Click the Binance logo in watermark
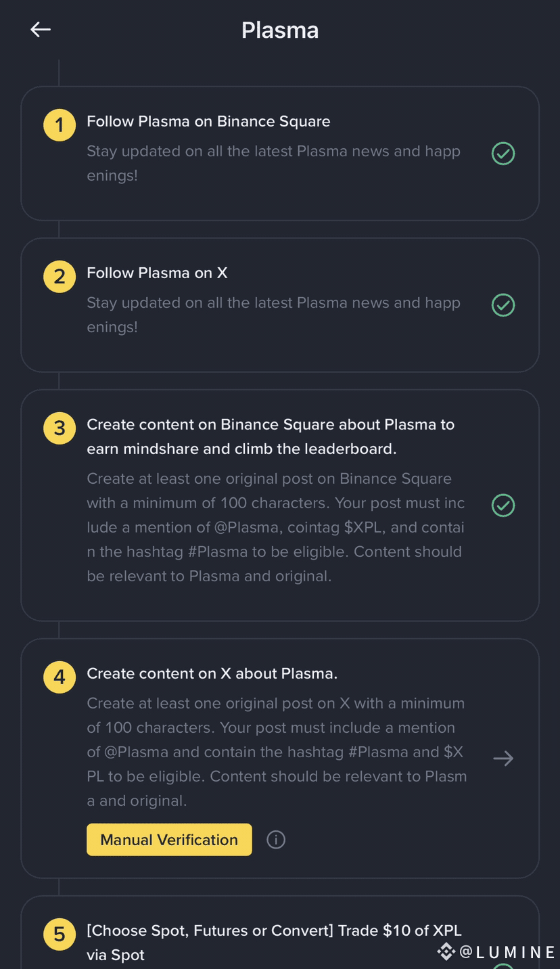 pos(446,951)
